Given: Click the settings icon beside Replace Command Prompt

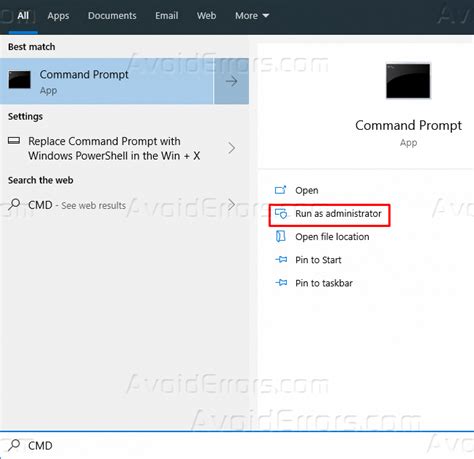Looking at the screenshot, I should (14, 141).
